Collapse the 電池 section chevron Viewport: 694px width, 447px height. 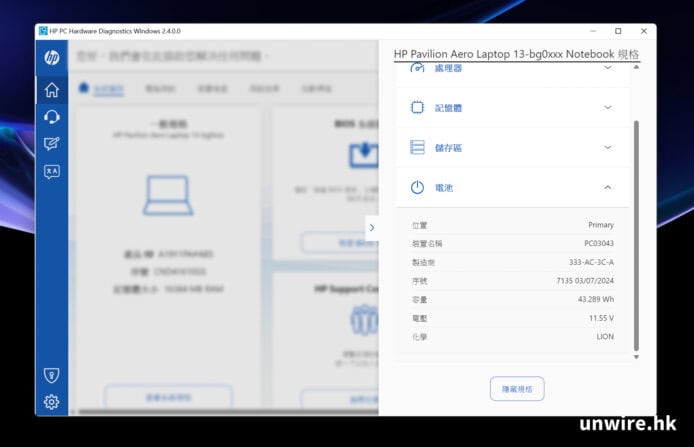[x=607, y=187]
